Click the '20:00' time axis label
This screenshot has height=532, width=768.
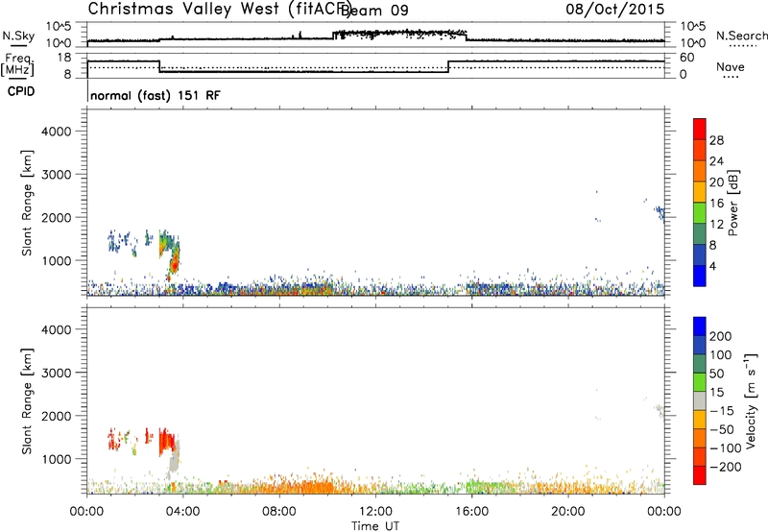pyautogui.click(x=568, y=512)
